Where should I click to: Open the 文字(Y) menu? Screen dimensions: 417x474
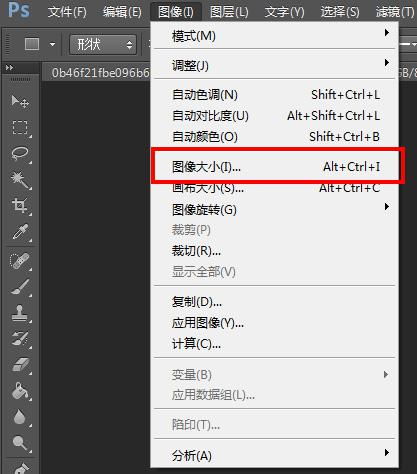click(x=284, y=12)
